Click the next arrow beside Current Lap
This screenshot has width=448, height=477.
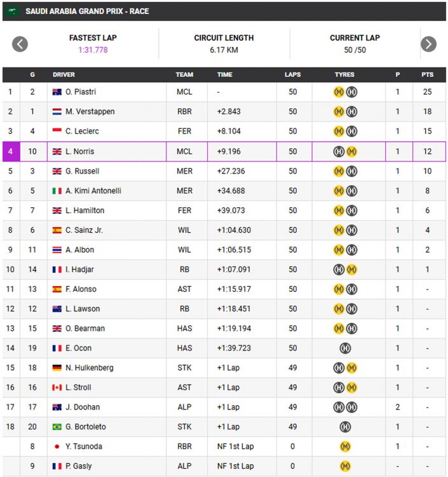[428, 44]
